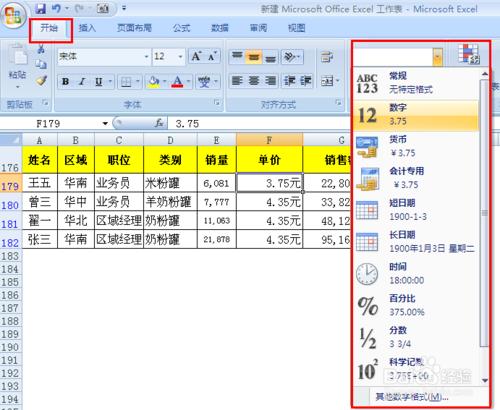Click the conditional formatting icon
500x410 pixels.
coord(468,54)
